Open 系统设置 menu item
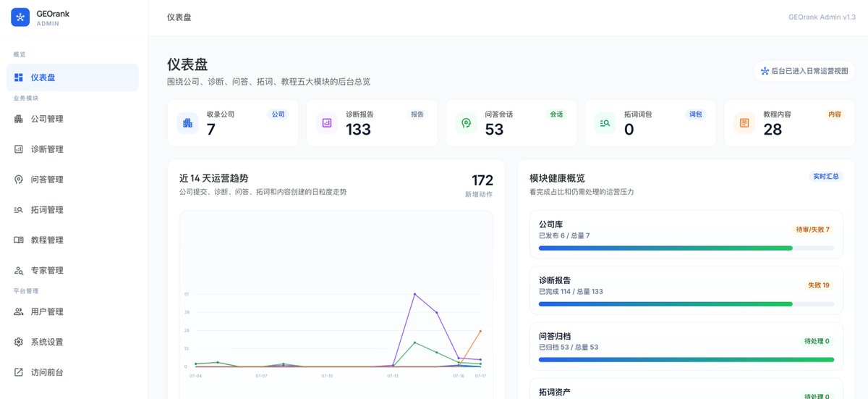This screenshot has width=868, height=399. 72,342
